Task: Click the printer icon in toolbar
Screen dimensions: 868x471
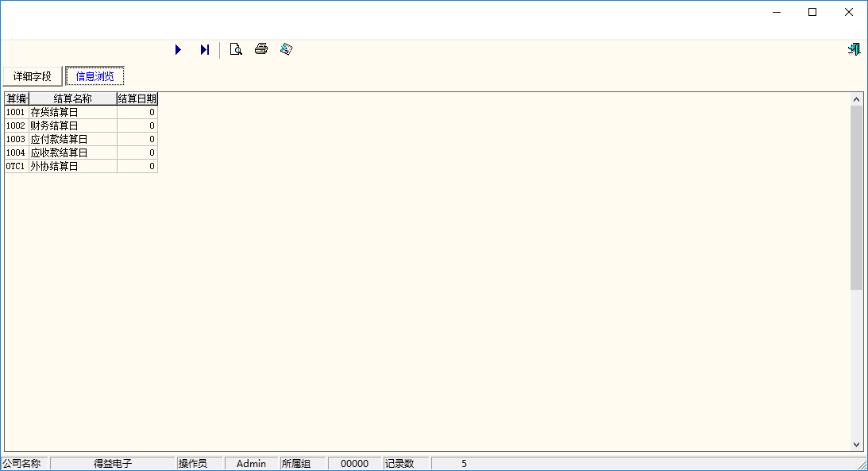Action: pyautogui.click(x=261, y=50)
